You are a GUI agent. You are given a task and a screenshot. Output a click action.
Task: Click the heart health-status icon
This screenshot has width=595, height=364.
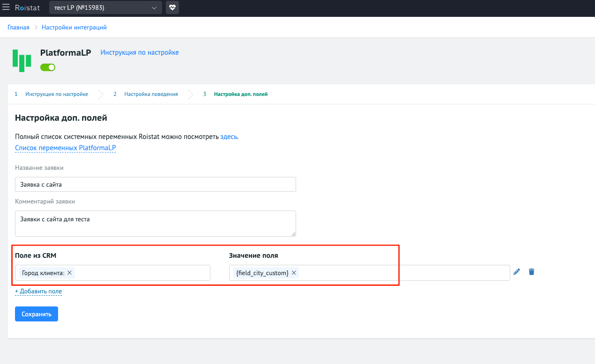coord(172,7)
